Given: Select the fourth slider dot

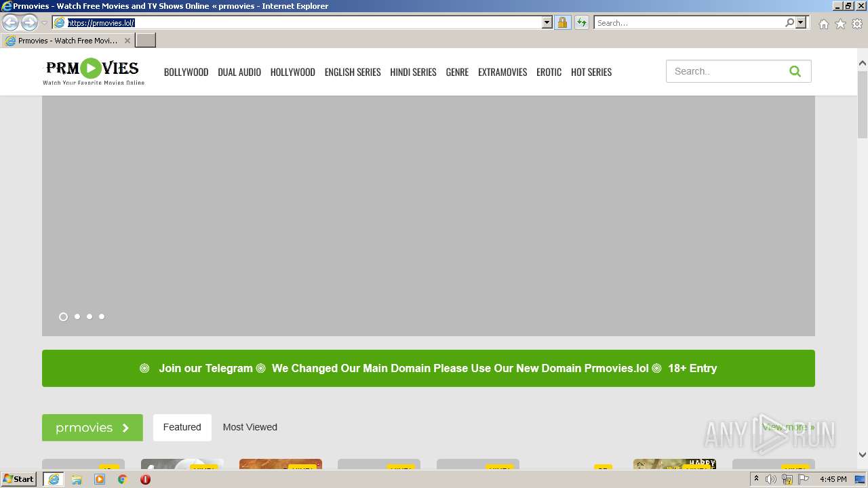Looking at the screenshot, I should tap(102, 317).
